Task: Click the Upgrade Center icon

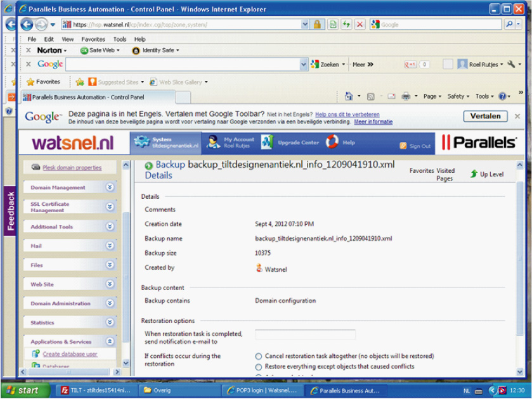Action: coord(267,142)
